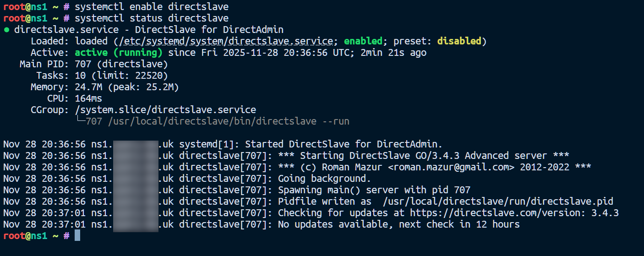Viewport: 644px width, 256px height.
Task: Click the Main PID 707 value
Action: pos(83,64)
